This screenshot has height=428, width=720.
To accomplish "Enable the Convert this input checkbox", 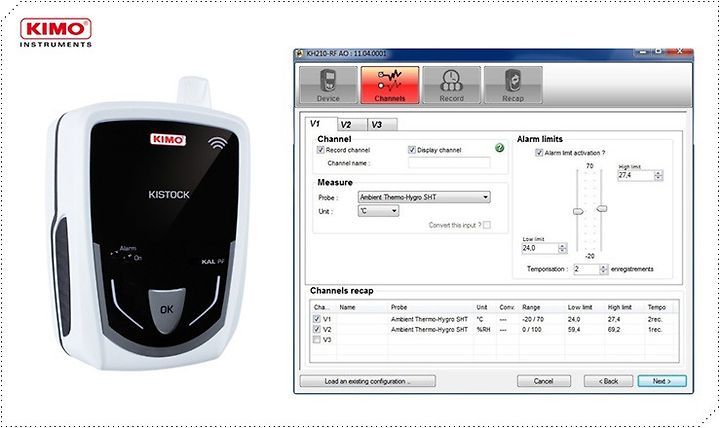I will click(487, 225).
